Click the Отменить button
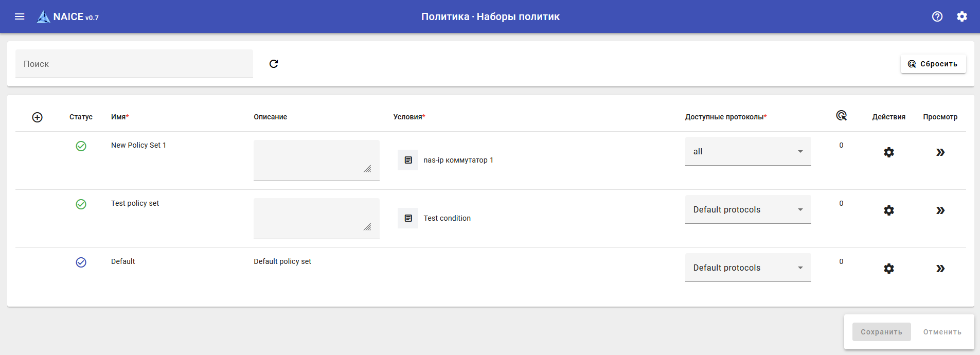 point(942,332)
